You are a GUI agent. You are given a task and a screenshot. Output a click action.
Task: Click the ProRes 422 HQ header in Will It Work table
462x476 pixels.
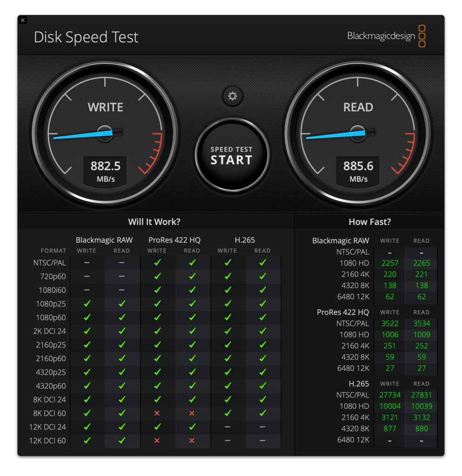pos(174,240)
